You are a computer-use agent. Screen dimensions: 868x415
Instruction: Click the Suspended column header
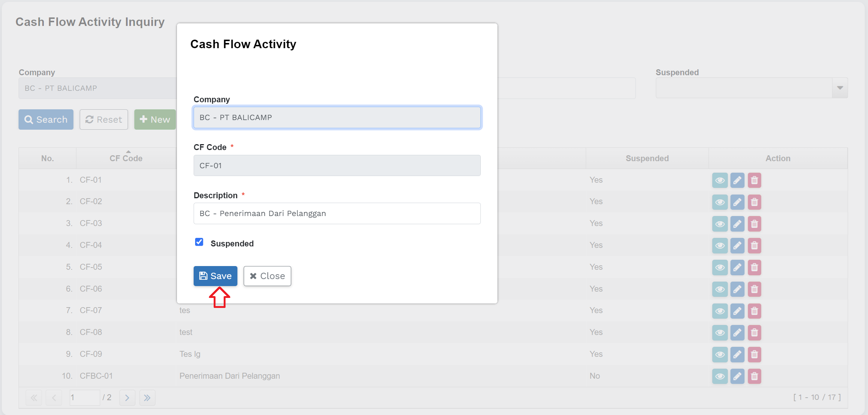point(647,158)
